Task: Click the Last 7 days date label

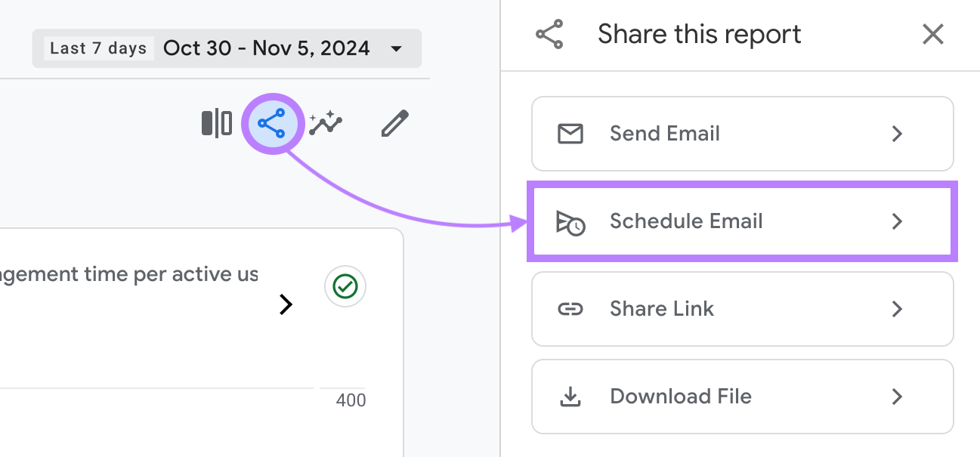Action: coord(98,48)
